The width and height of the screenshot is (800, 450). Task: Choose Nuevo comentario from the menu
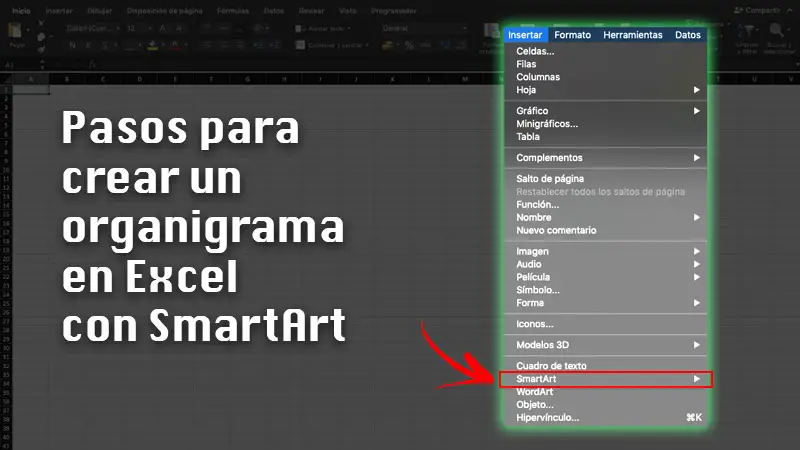pos(556,231)
